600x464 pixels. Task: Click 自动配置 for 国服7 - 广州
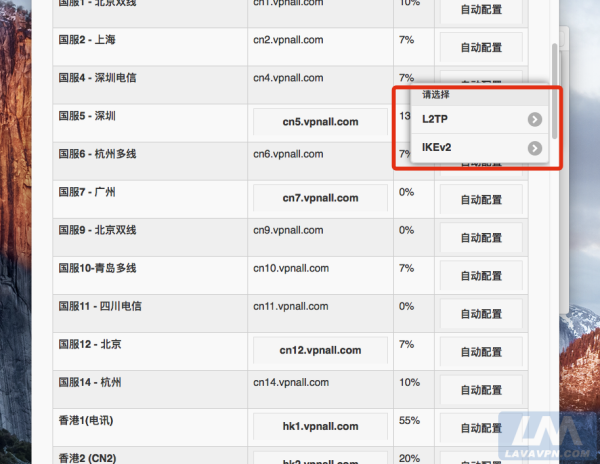tap(481, 200)
